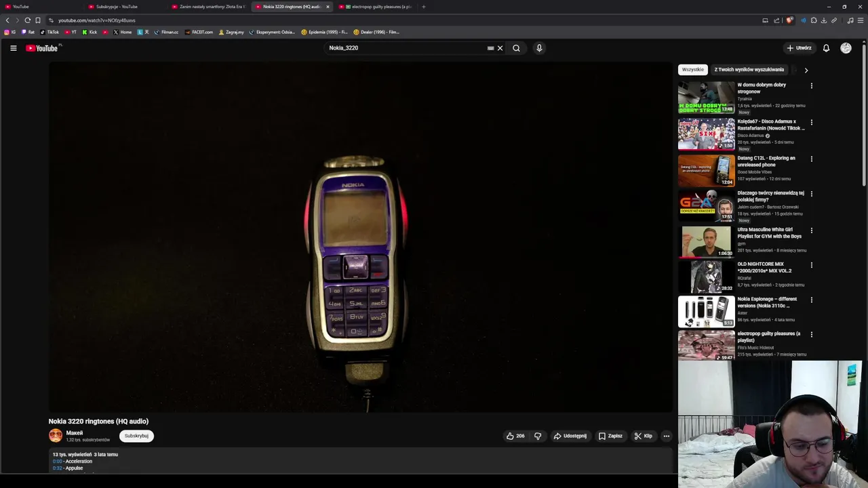
Task: Open more actions menu below video
Action: point(667,436)
